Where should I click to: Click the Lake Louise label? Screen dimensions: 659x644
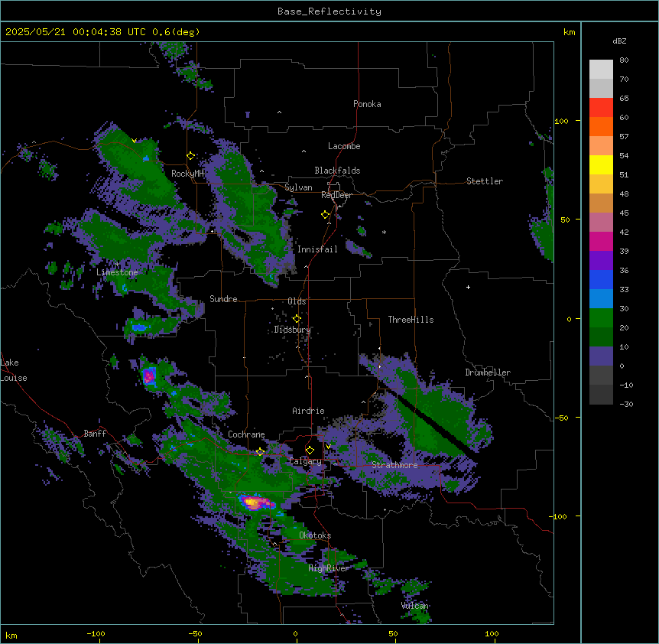pyautogui.click(x=14, y=370)
